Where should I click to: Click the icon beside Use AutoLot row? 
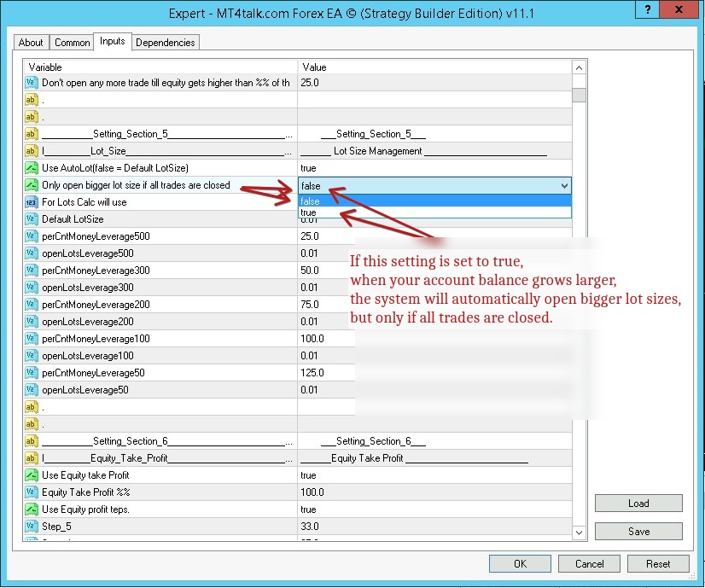point(31,168)
